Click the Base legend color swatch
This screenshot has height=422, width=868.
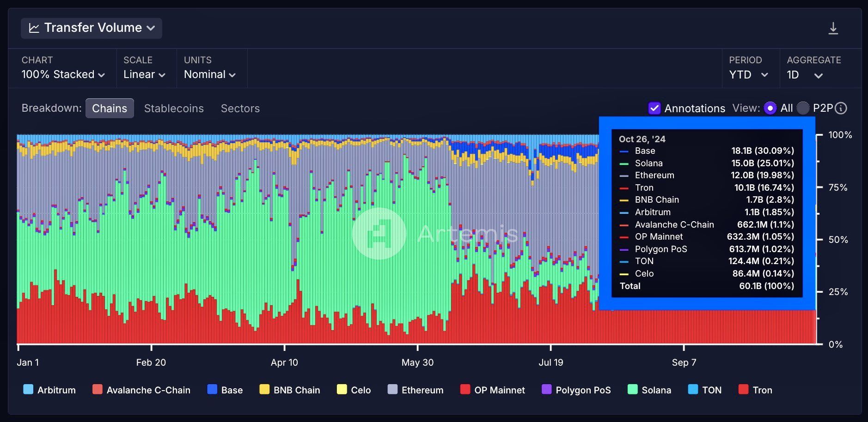click(212, 389)
